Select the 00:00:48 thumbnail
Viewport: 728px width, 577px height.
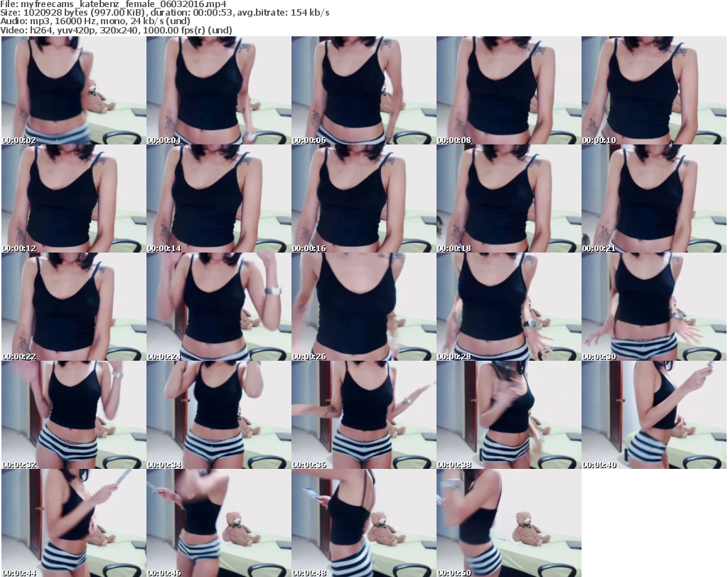pos(363,523)
